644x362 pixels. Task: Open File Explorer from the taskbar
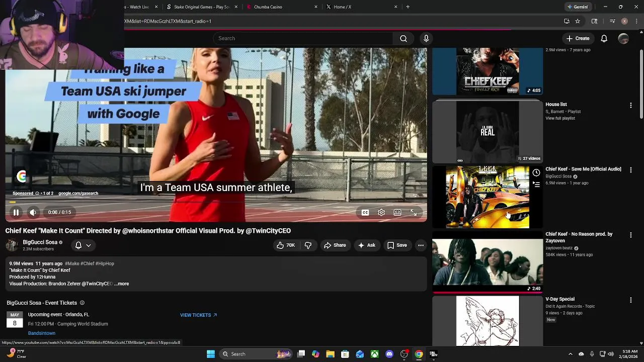pos(330,354)
